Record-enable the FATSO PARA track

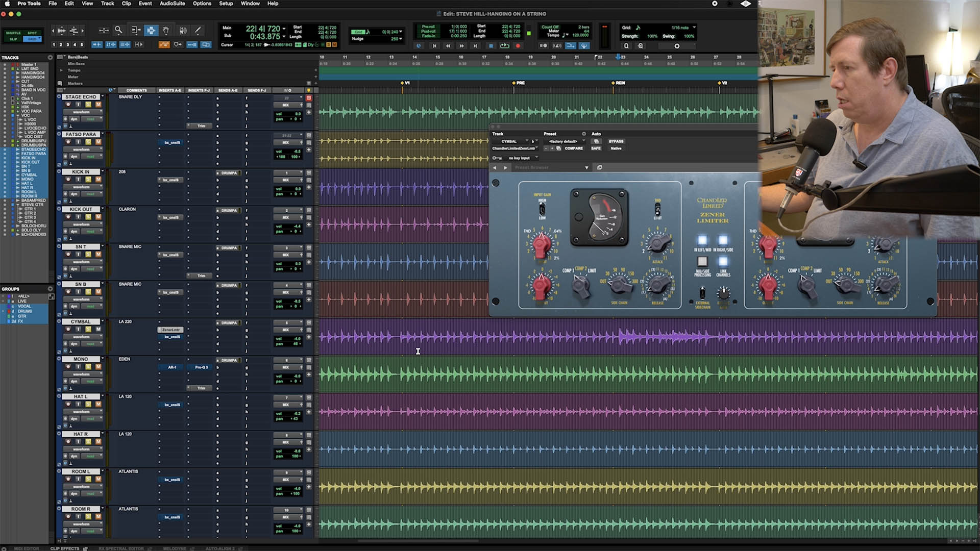[x=68, y=142]
